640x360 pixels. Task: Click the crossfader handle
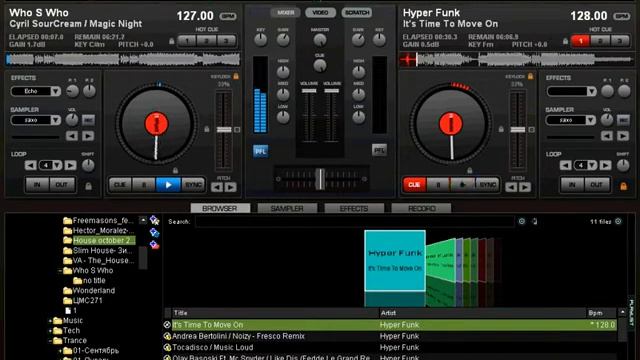[321, 179]
